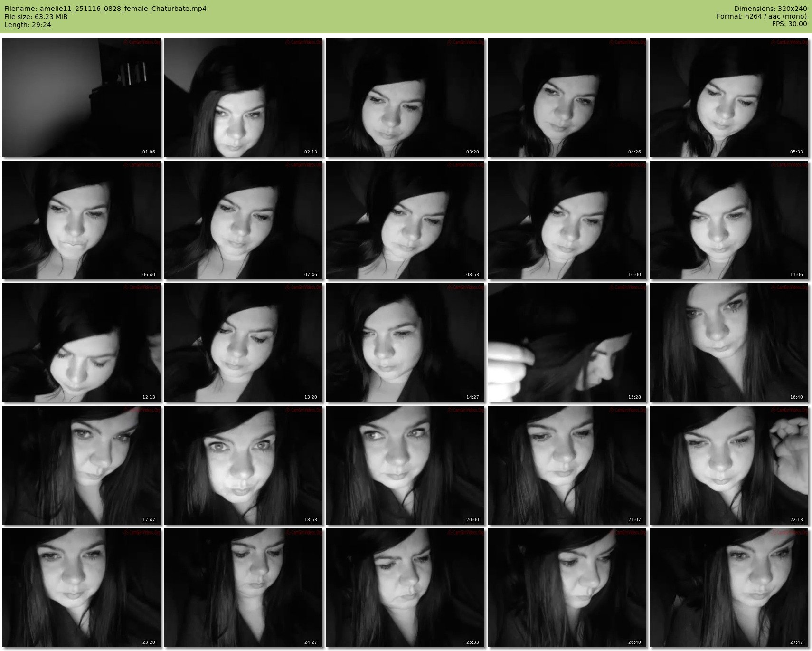Image resolution: width=812 pixels, height=651 pixels.
Task: Click the final frame at 27:47
Action: (x=729, y=588)
